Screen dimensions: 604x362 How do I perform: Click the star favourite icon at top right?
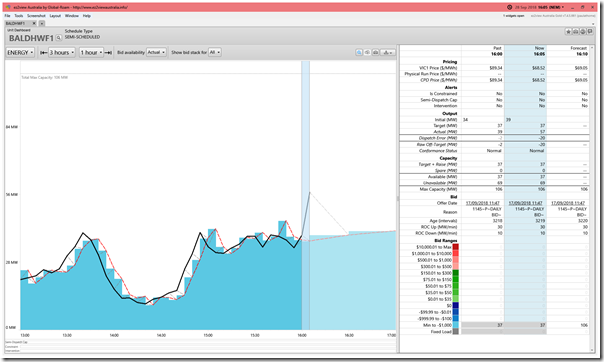(x=568, y=32)
